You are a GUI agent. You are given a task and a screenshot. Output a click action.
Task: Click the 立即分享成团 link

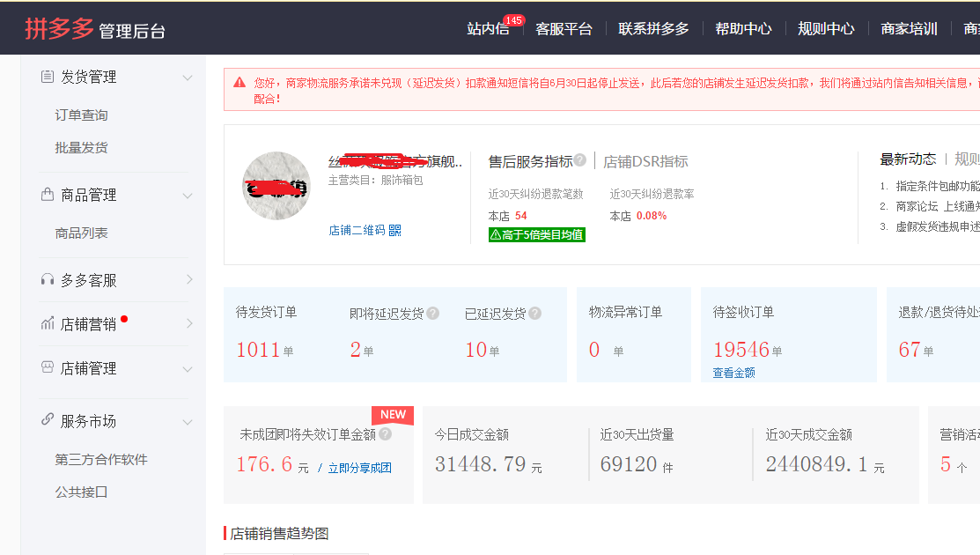click(x=359, y=468)
